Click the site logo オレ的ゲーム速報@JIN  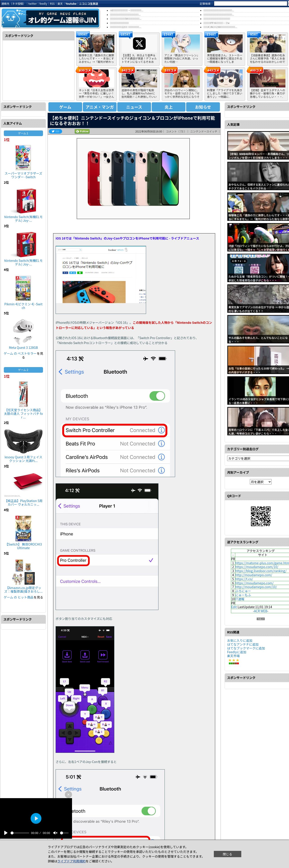point(51,18)
